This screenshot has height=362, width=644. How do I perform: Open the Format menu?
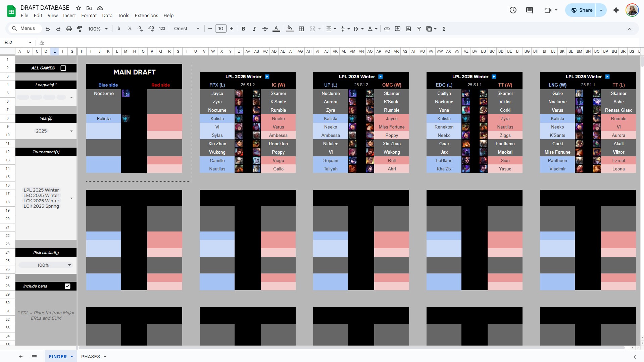click(x=89, y=15)
